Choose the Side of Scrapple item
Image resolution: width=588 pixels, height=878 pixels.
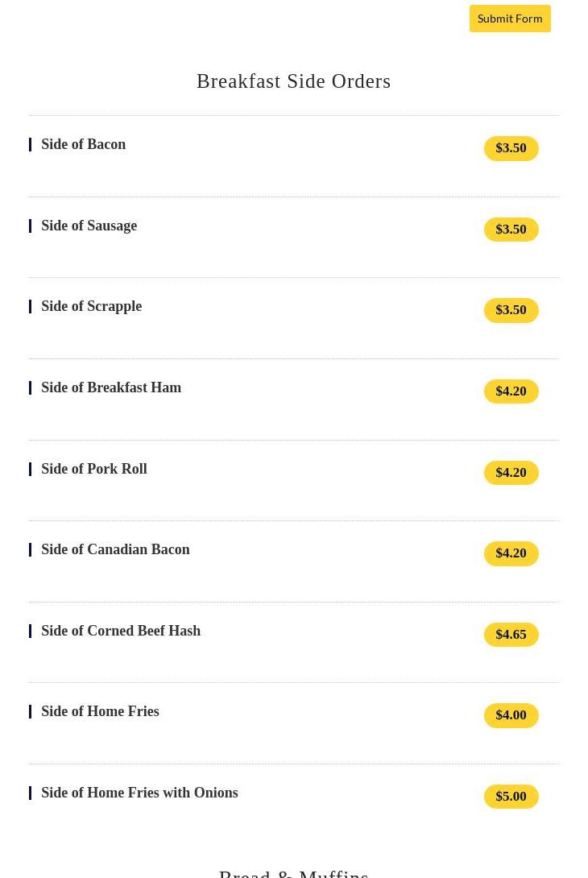click(x=92, y=307)
